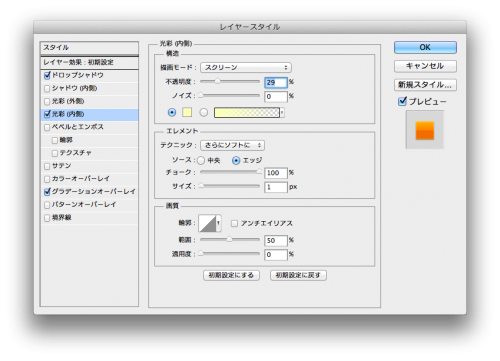This screenshot has width=500, height=361.
Task: Click the 輪郭 contour curve thumbnail
Action: click(207, 223)
